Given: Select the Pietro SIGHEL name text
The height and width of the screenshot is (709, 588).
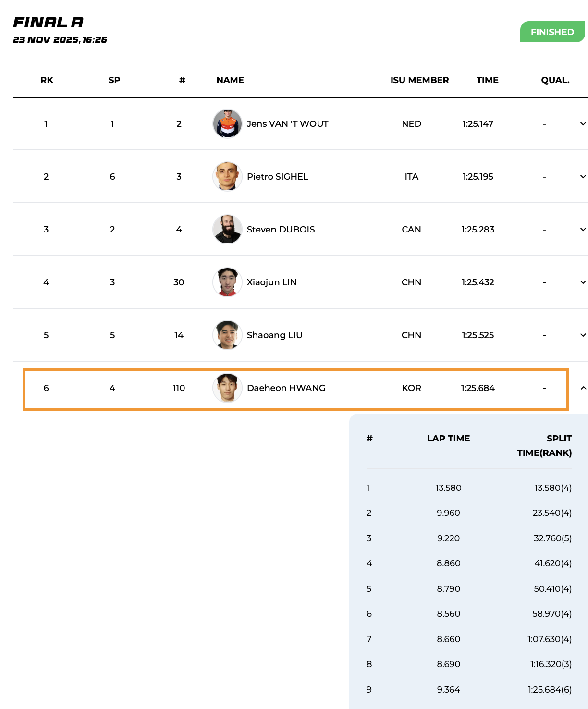Looking at the screenshot, I should tap(277, 177).
